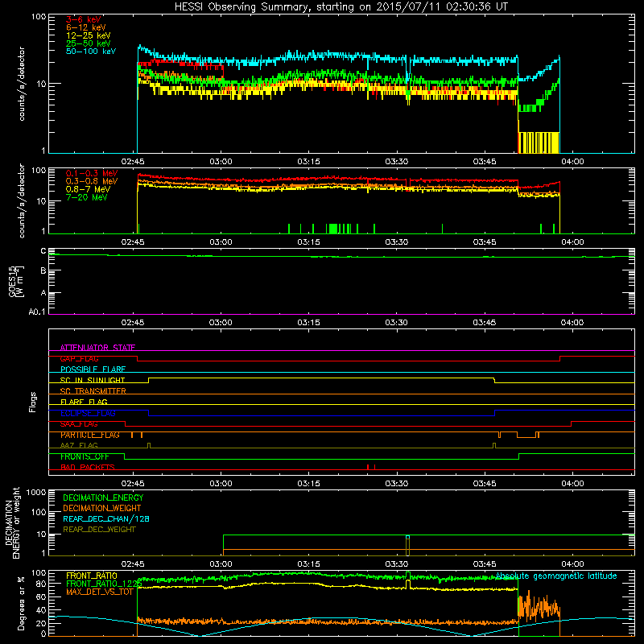Image resolution: width=644 pixels, height=644 pixels.
Task: Select the 25-50 keV legend label
Action: click(89, 43)
